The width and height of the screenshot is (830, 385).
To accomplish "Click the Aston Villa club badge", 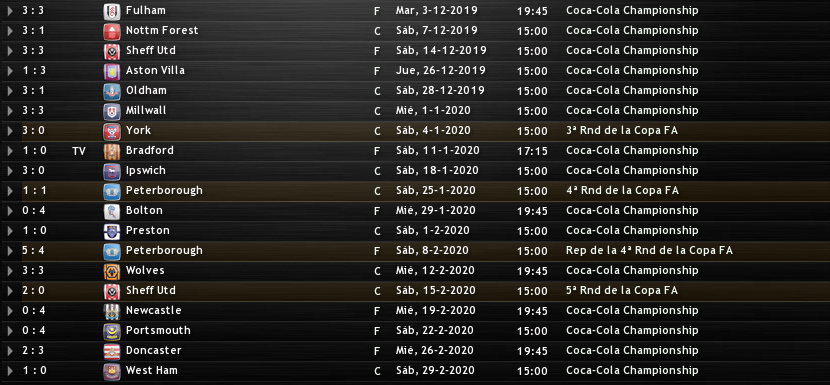I will (x=112, y=71).
